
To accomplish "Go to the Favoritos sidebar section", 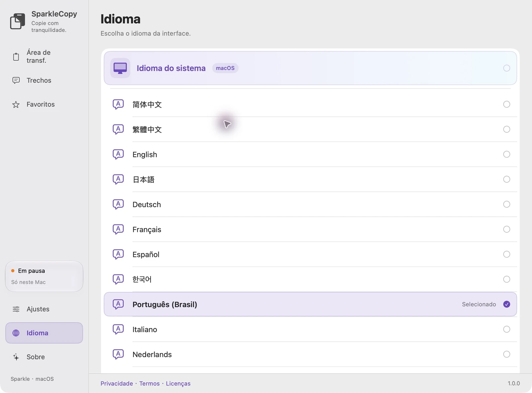I will coord(44,104).
